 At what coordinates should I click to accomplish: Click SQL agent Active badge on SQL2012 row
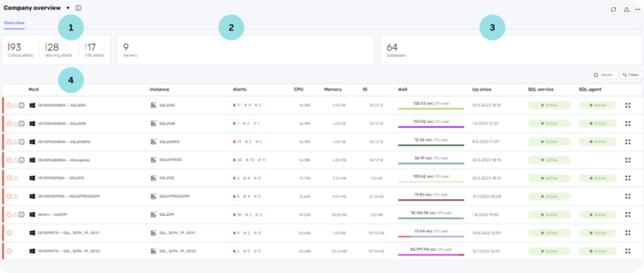pos(597,178)
